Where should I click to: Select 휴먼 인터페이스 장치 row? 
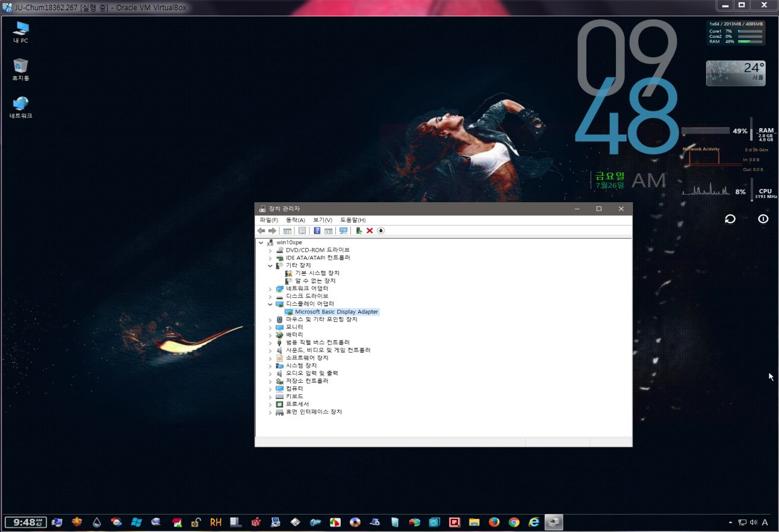point(314,412)
